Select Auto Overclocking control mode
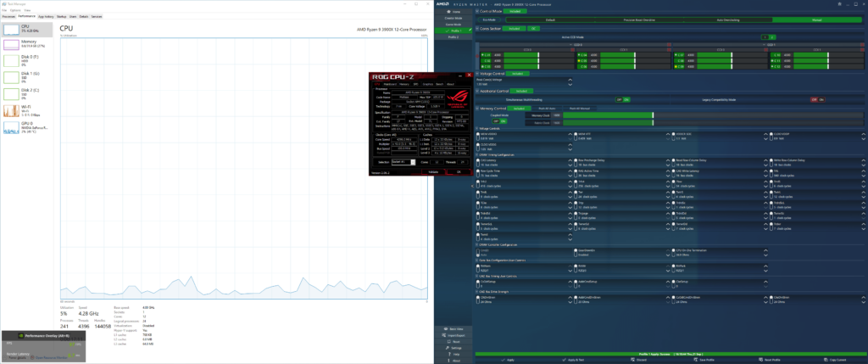The width and height of the screenshot is (868, 364). pyautogui.click(x=727, y=20)
